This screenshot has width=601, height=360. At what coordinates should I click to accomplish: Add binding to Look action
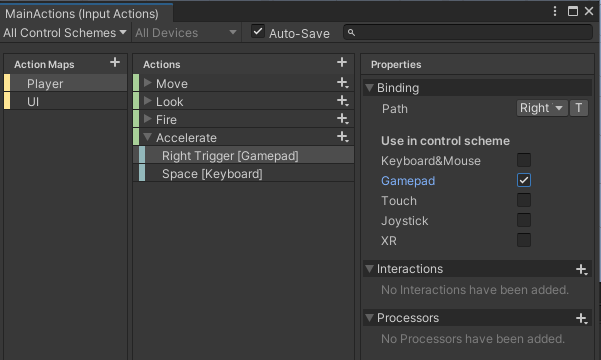tap(343, 101)
